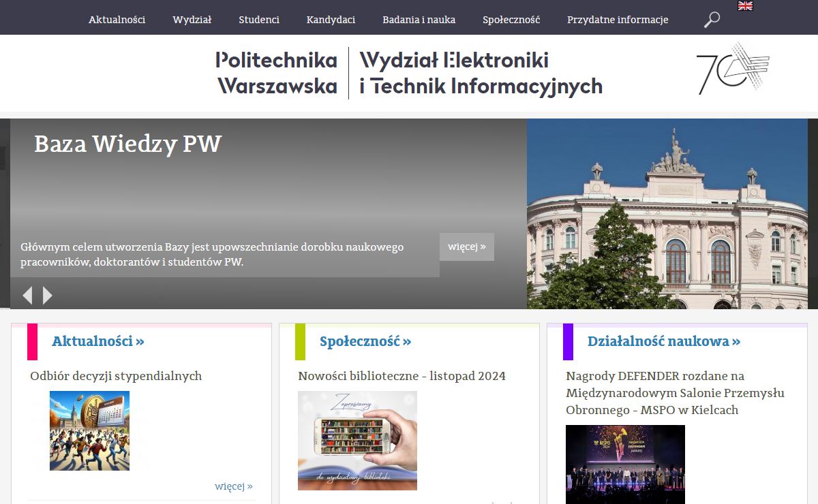This screenshot has height=504, width=818.
Task: Click więcej button on the slider
Action: click(467, 247)
